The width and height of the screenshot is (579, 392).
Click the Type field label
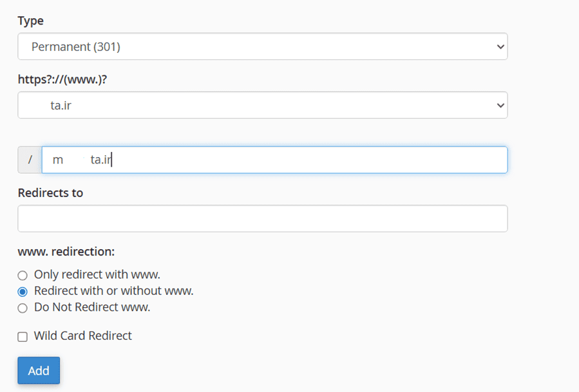(31, 21)
